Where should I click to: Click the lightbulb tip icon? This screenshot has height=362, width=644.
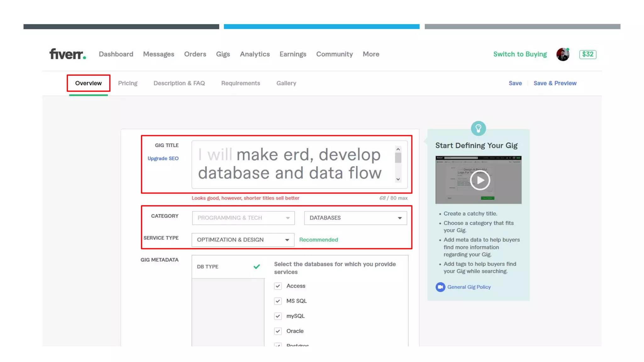tap(478, 128)
